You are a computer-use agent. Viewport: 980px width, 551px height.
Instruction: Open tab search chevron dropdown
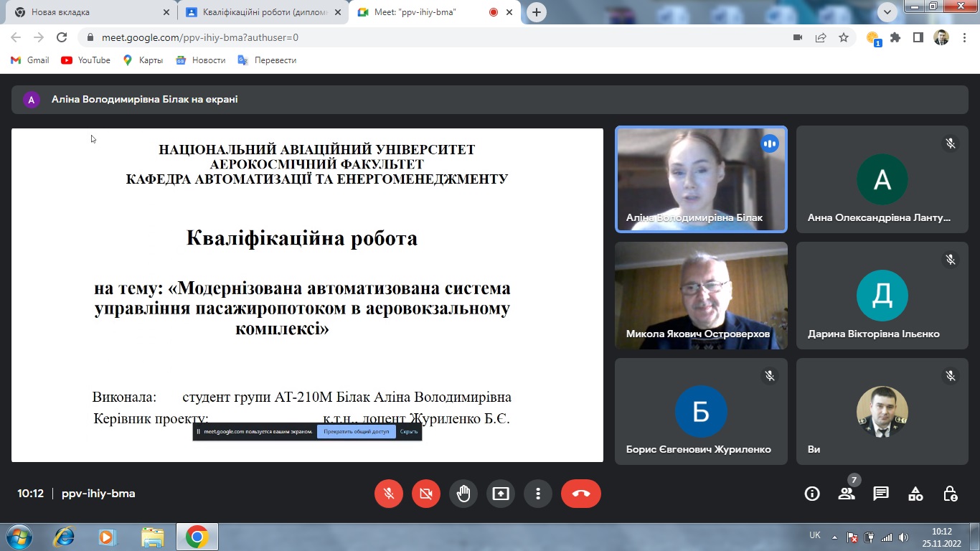point(887,11)
